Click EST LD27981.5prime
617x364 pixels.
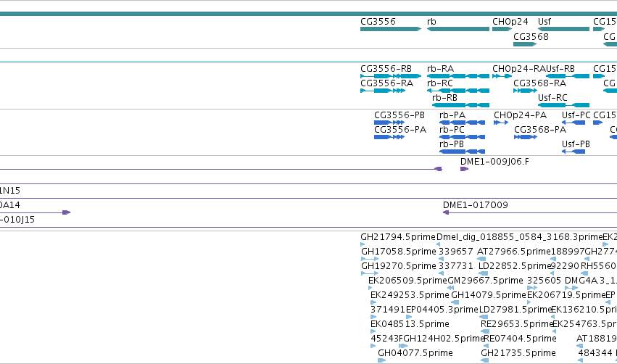click(484, 317)
